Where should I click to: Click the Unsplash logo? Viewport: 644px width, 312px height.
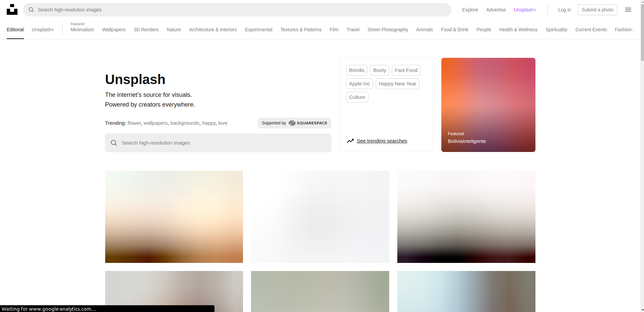tap(12, 9)
